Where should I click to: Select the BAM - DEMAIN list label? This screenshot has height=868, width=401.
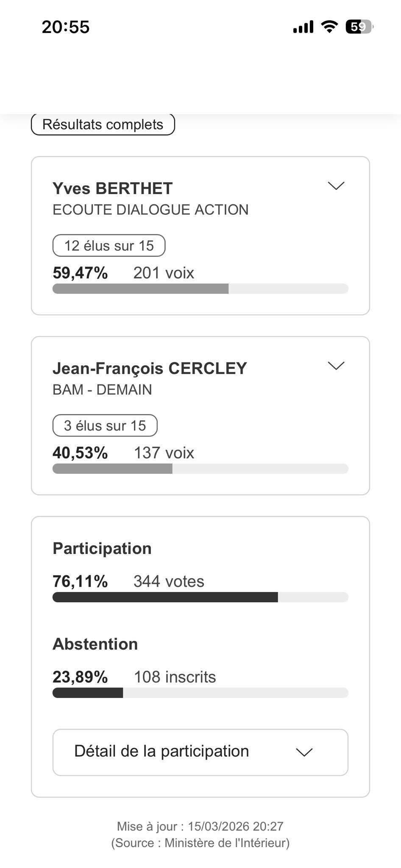coord(102,389)
